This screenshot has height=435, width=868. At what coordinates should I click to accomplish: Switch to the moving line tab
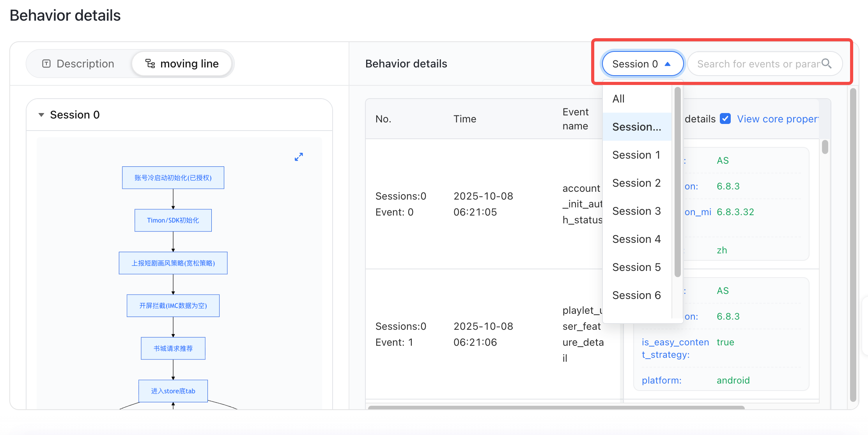point(182,64)
